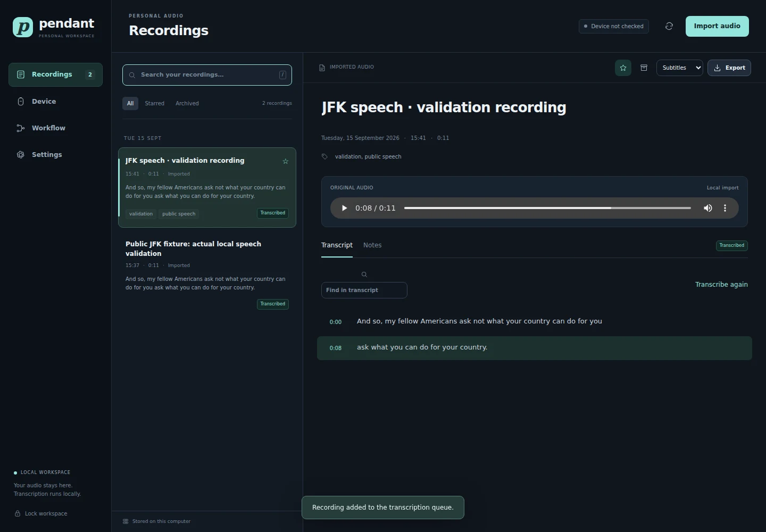Image resolution: width=766 pixels, height=532 pixels.
Task: Click the TUE 15 SEPT date header
Action: [x=143, y=138]
